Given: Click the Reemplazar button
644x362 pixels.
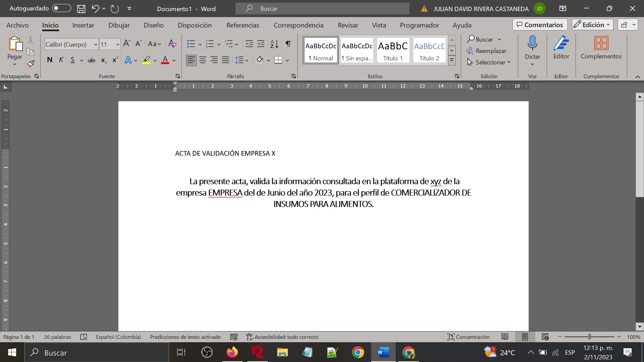Looking at the screenshot, I should (487, 51).
